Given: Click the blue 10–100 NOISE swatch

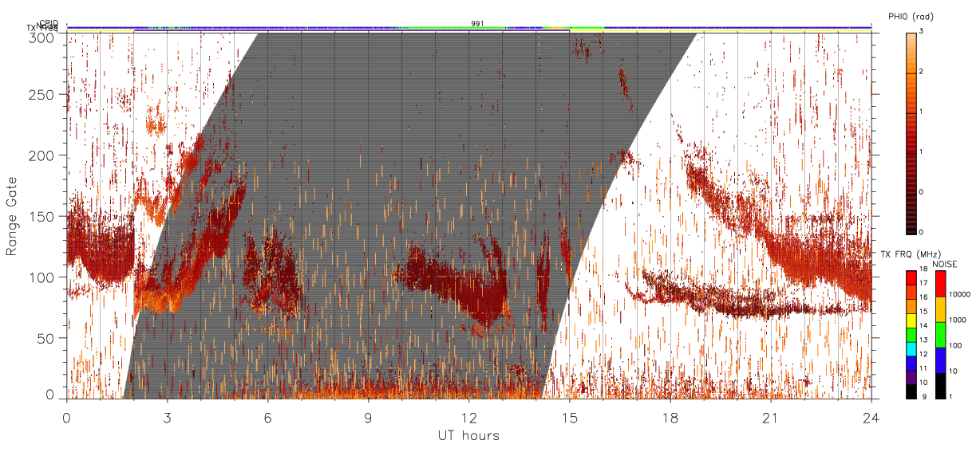Looking at the screenshot, I should [x=940, y=360].
